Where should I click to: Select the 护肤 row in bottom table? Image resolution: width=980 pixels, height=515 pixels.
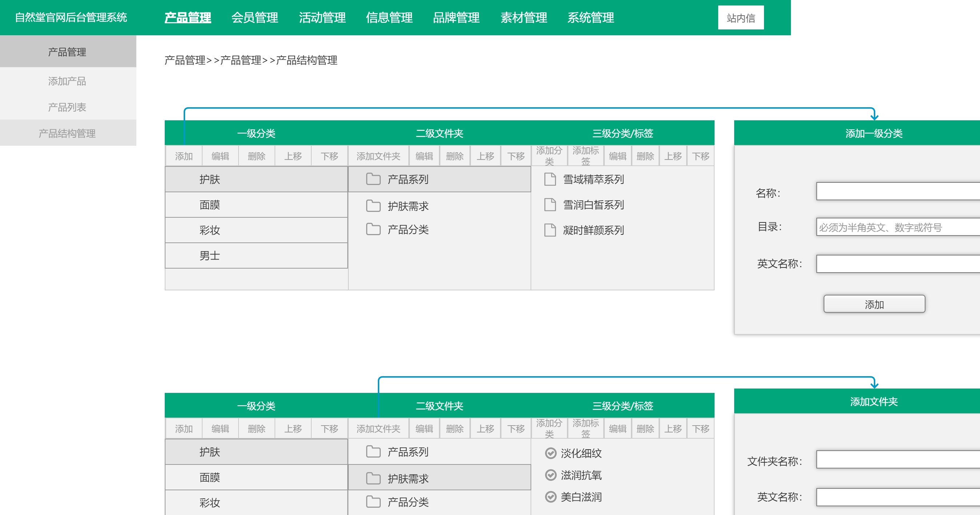[256, 451]
